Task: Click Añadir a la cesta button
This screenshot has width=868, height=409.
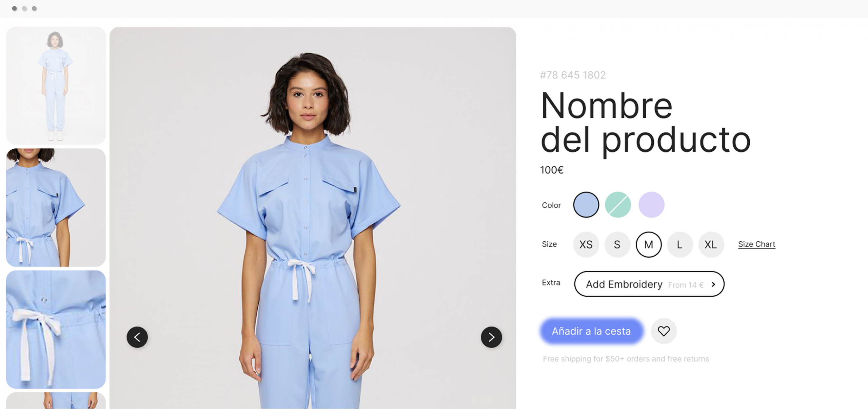Action: [x=591, y=331]
